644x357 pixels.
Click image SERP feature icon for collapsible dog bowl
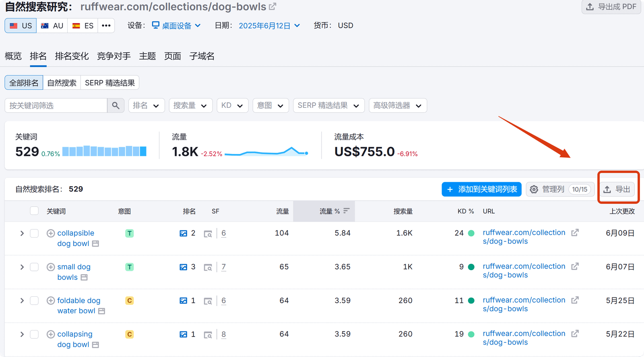(x=183, y=233)
